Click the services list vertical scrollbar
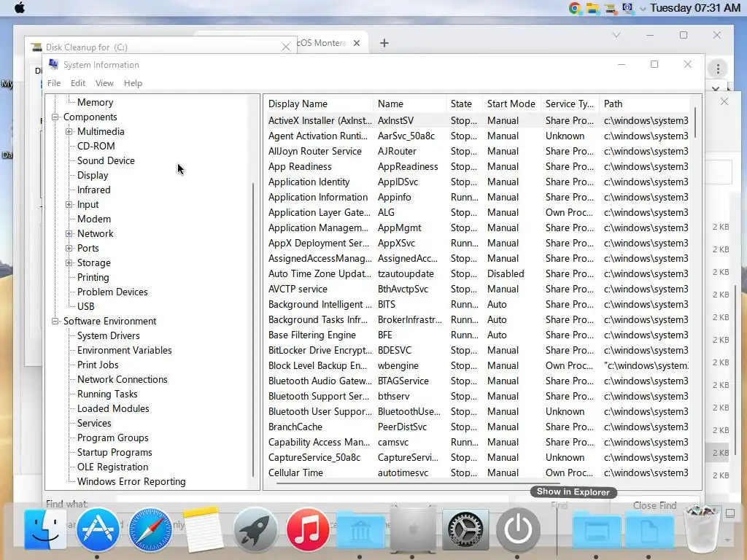This screenshot has width=747, height=560. point(695,123)
